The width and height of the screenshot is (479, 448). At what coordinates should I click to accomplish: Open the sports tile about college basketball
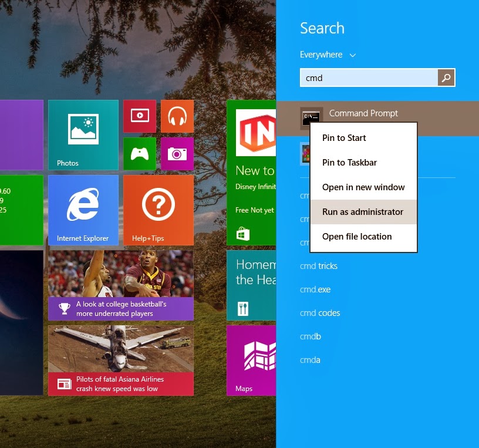121,285
